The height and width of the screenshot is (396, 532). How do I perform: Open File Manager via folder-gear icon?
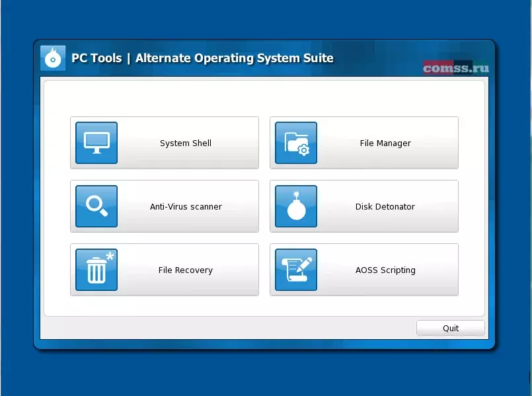(x=296, y=143)
